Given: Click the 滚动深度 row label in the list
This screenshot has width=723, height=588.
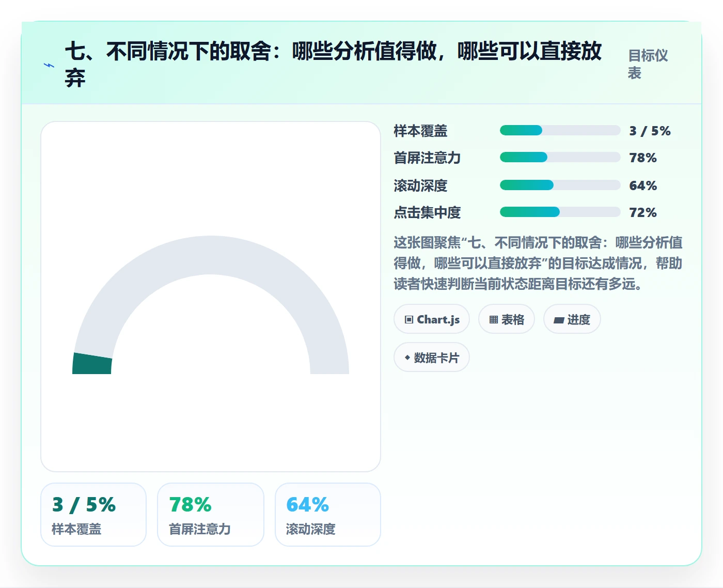Looking at the screenshot, I should click(x=420, y=185).
